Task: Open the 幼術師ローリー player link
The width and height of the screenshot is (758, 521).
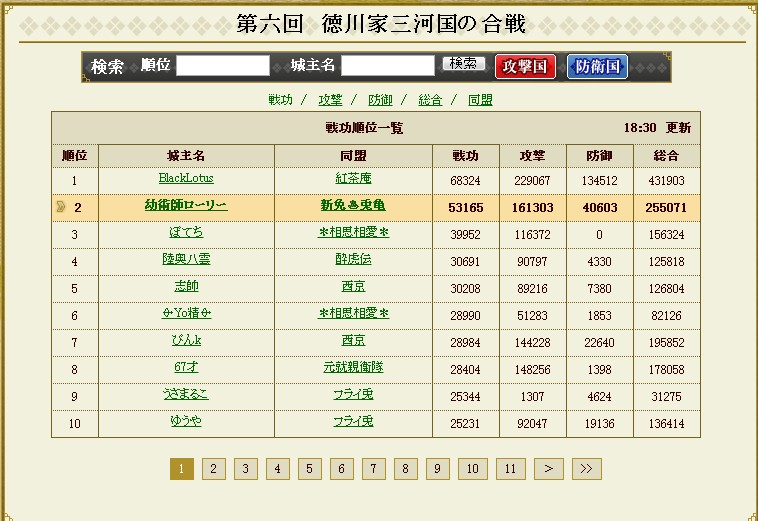Action: pyautogui.click(x=186, y=205)
